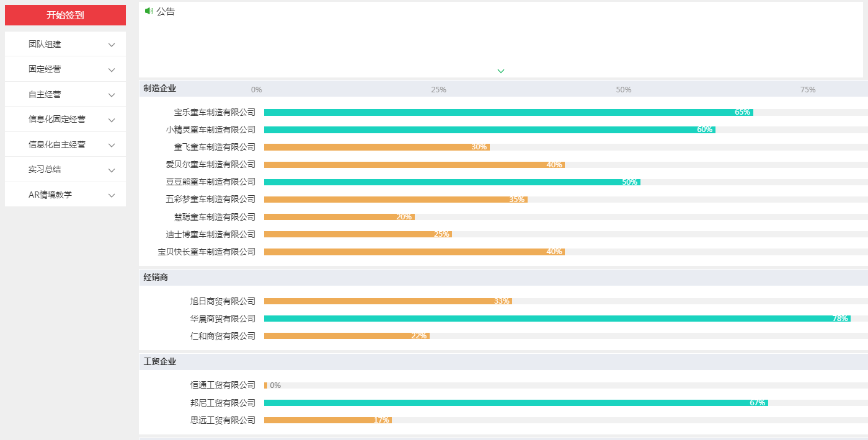
Task: Select 迪士博童车制造有限公司 company name
Action: tap(211, 234)
